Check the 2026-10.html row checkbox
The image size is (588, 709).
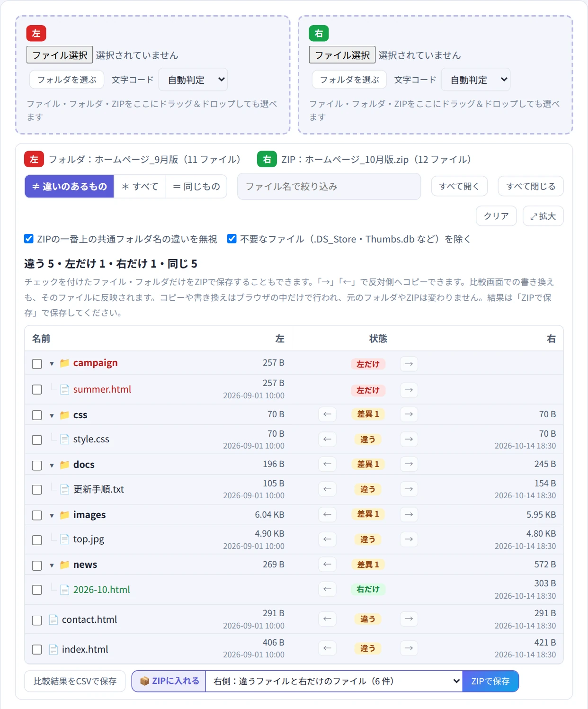point(37,590)
